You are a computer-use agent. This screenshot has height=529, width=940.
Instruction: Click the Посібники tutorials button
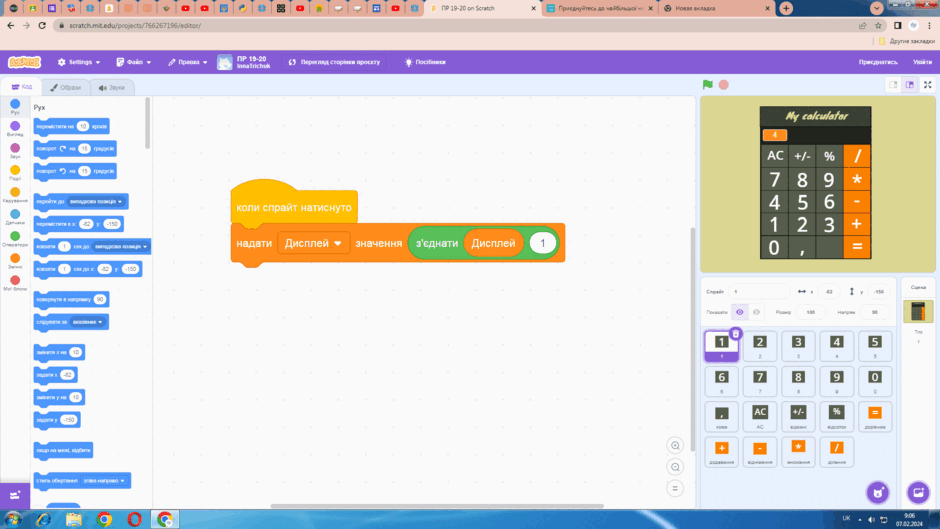click(425, 62)
